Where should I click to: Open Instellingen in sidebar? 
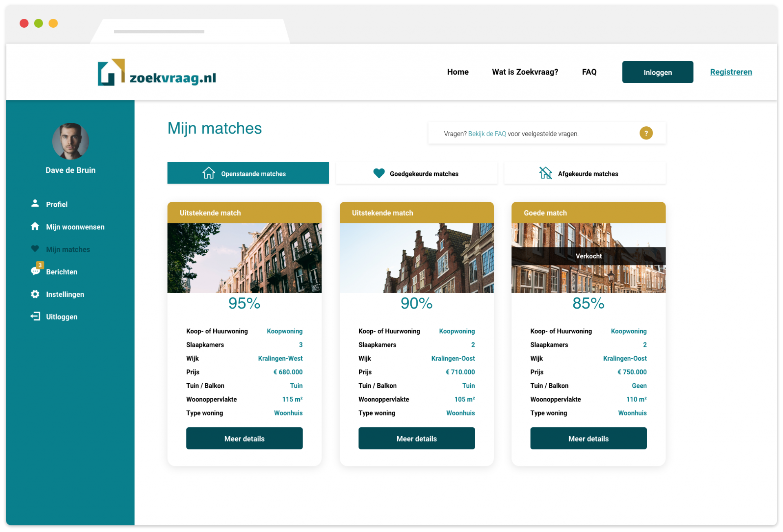[x=65, y=294]
